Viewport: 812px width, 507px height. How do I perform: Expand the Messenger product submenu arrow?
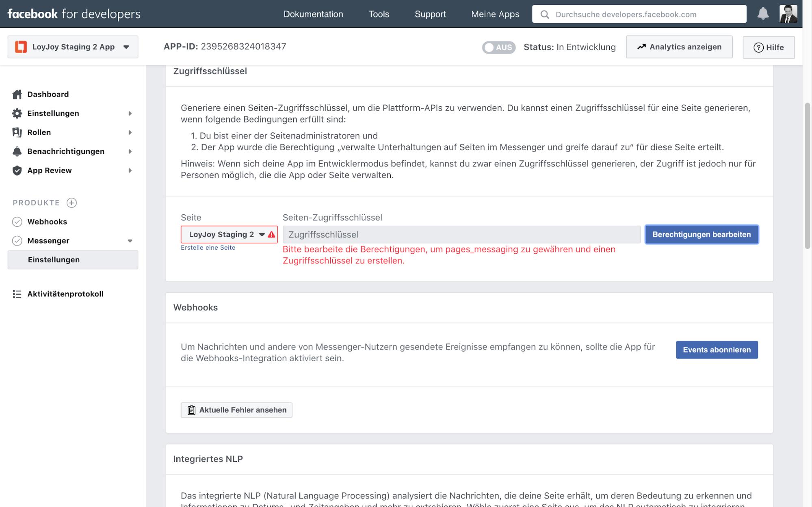130,241
